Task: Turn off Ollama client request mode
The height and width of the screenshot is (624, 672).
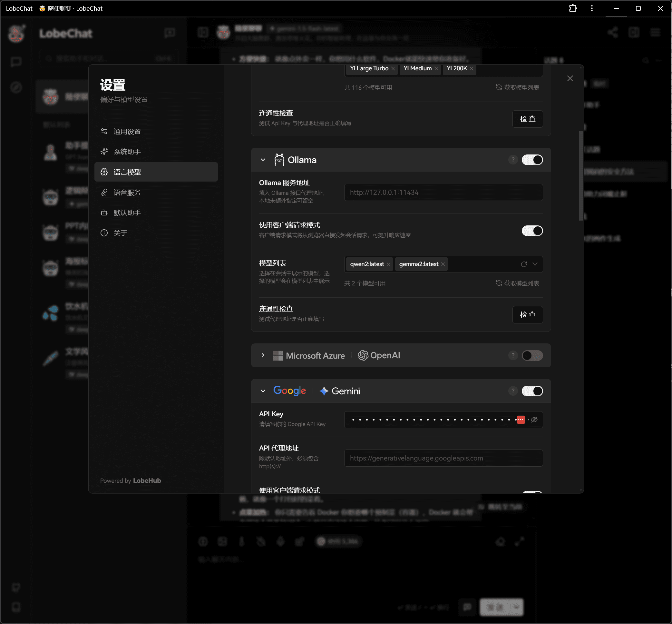Action: pyautogui.click(x=532, y=231)
